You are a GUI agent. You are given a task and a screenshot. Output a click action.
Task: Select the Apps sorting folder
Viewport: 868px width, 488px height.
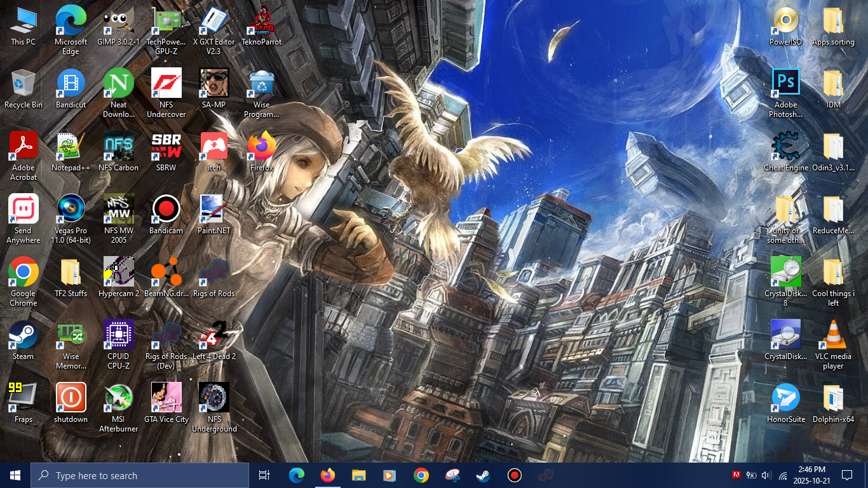pos(832,22)
